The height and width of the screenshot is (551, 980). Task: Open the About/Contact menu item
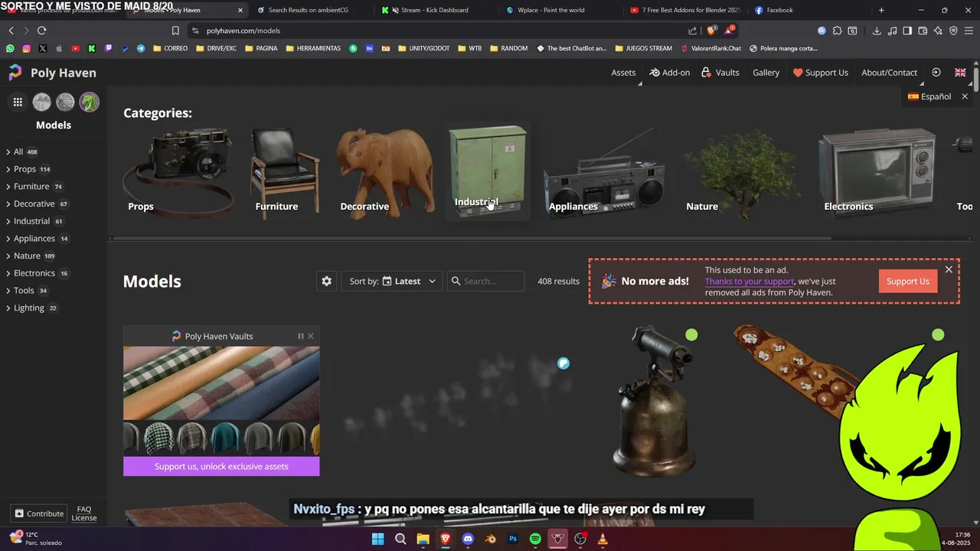pos(889,73)
